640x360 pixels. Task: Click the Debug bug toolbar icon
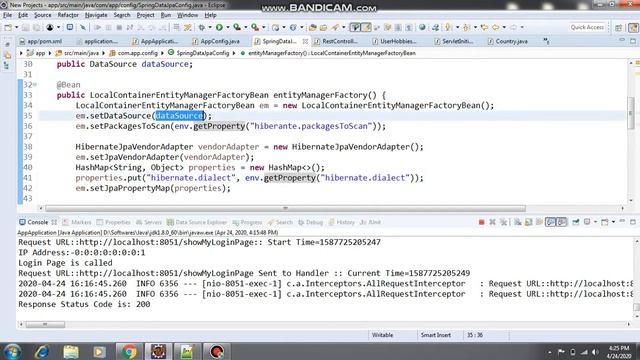coord(202,27)
